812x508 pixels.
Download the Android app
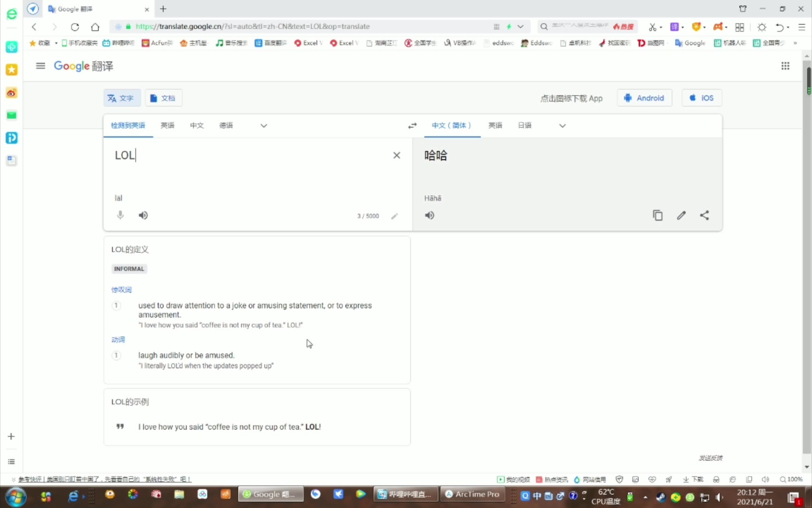click(644, 98)
